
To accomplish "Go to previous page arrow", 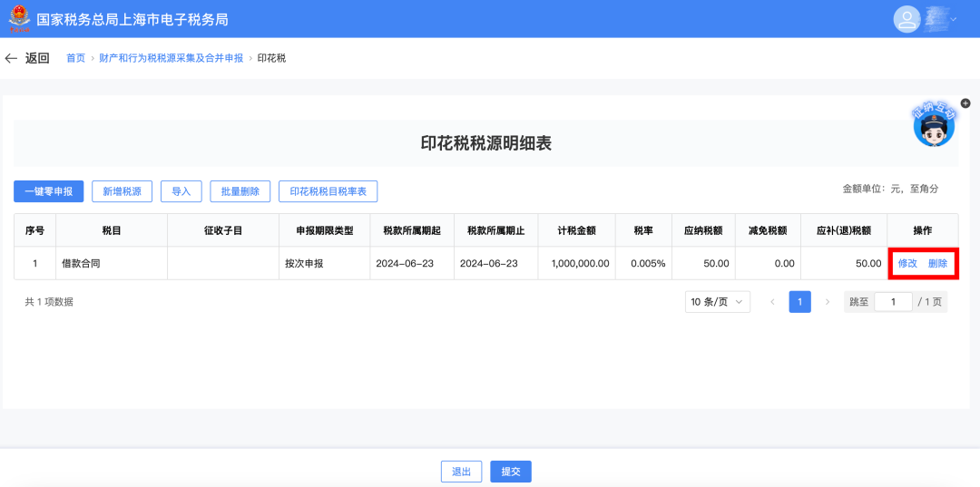I will tap(772, 302).
